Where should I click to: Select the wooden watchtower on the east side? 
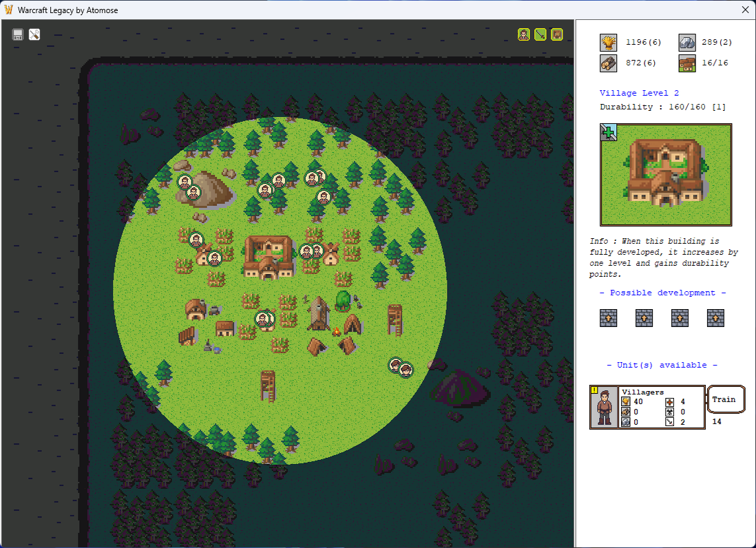[395, 319]
